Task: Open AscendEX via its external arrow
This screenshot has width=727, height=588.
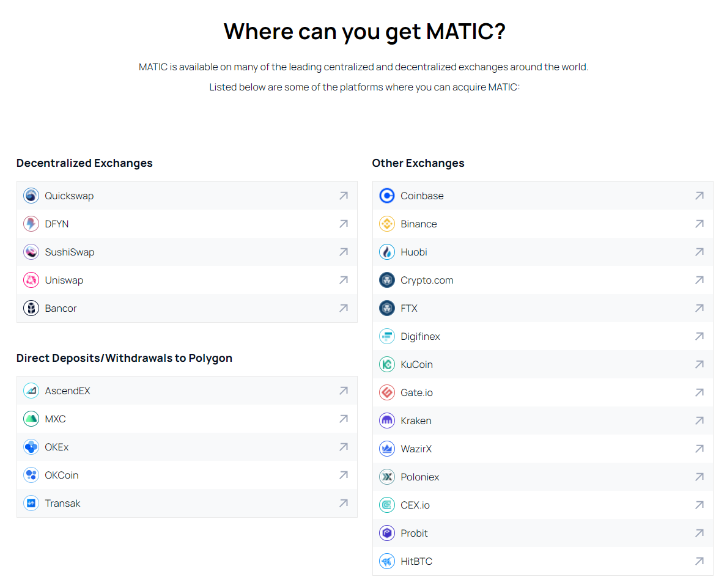Action: point(344,391)
